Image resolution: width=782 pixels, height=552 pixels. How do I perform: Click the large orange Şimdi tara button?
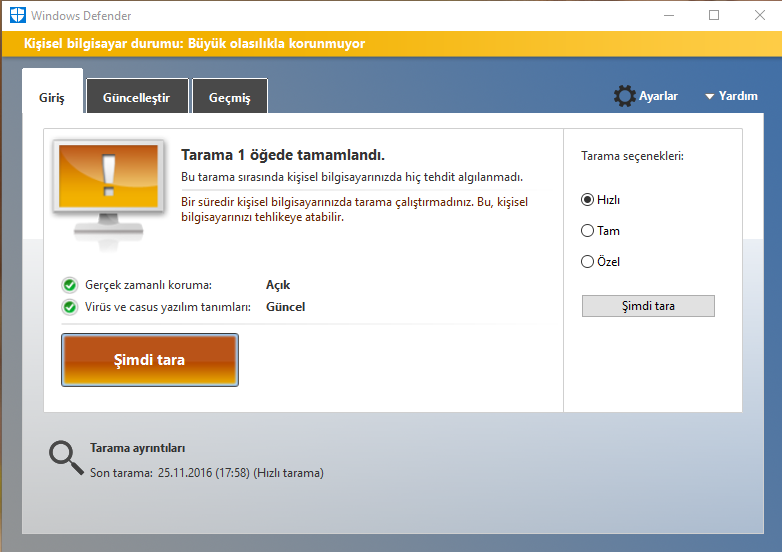(150, 360)
